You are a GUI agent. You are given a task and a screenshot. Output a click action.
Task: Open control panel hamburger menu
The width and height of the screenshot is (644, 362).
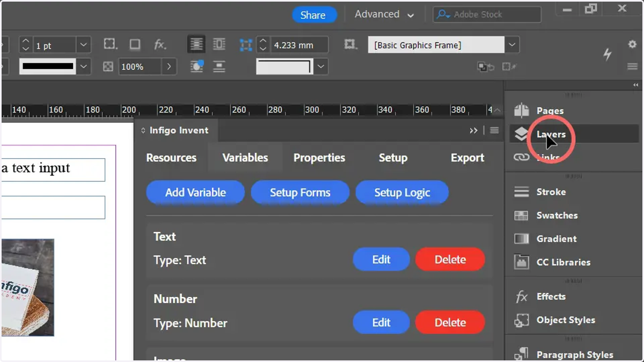pyautogui.click(x=632, y=67)
